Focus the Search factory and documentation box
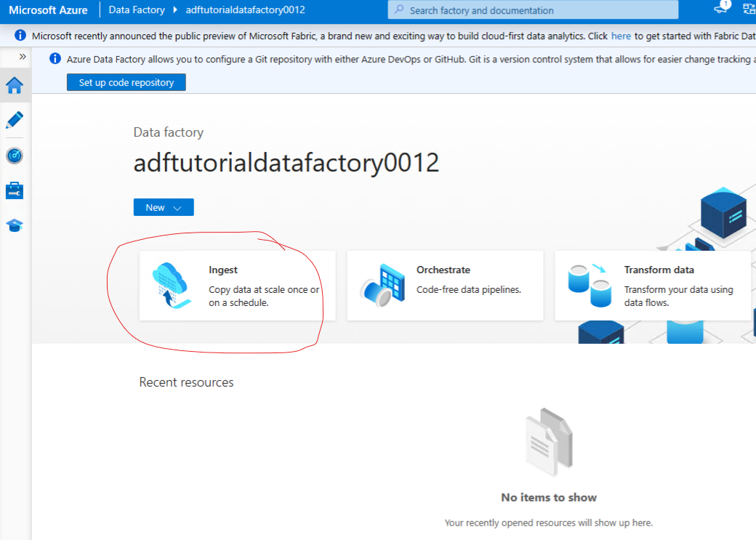The width and height of the screenshot is (756, 540). pos(533,10)
